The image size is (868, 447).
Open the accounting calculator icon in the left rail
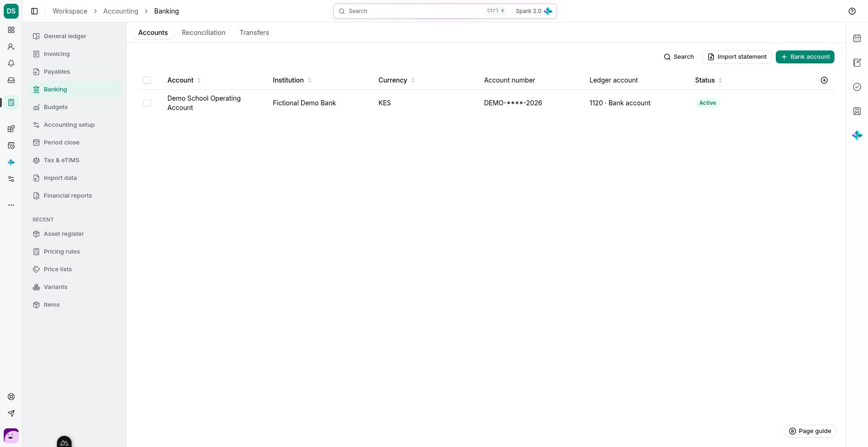(x=11, y=103)
